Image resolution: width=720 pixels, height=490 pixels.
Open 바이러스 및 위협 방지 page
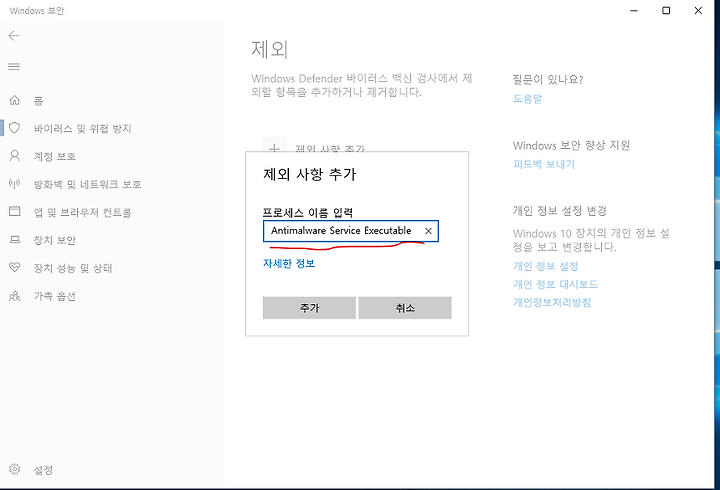coord(83,129)
